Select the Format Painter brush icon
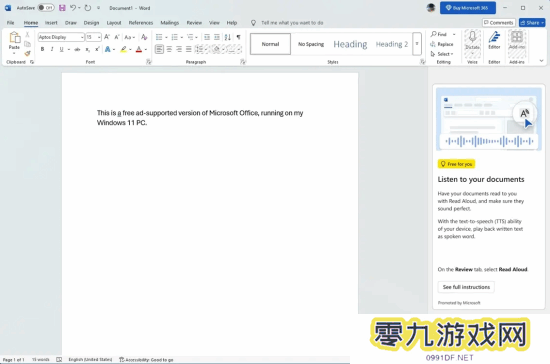The width and height of the screenshot is (550, 364). tap(27, 53)
